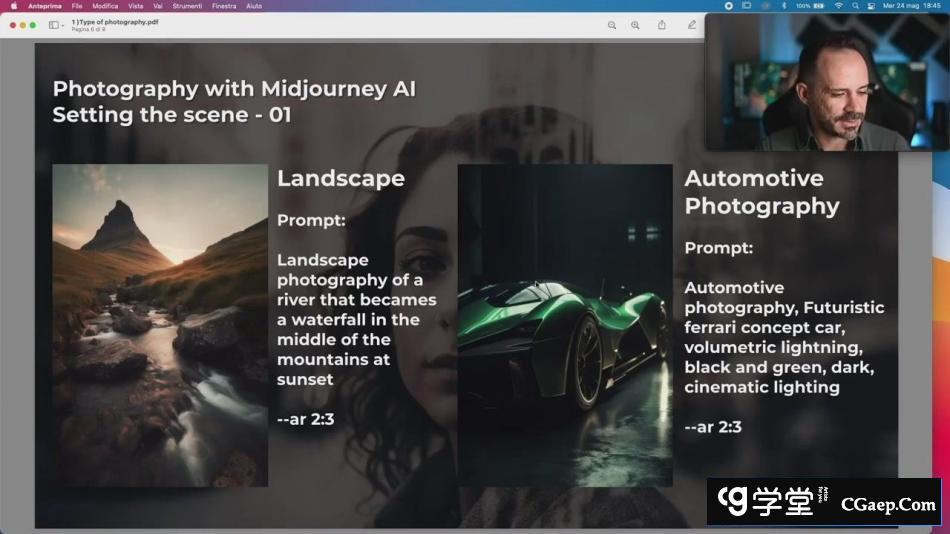950x534 pixels.
Task: Open the Strumenti menu
Action: 187,6
